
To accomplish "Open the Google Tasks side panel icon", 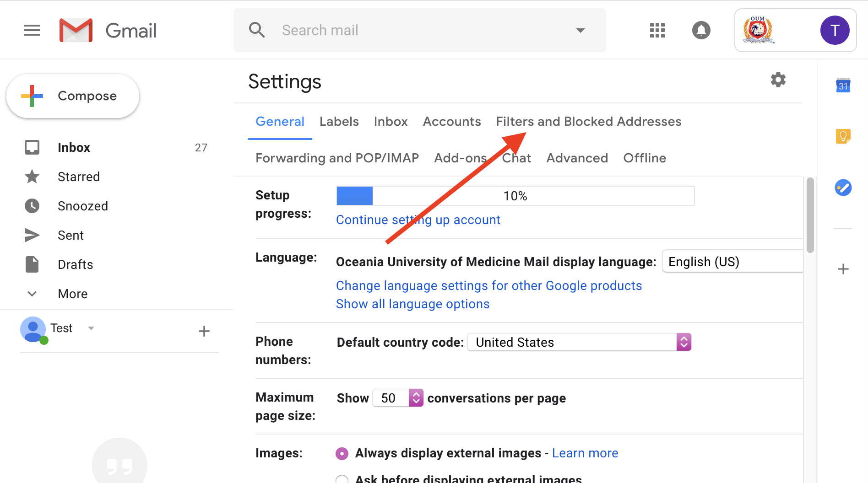I will click(843, 188).
